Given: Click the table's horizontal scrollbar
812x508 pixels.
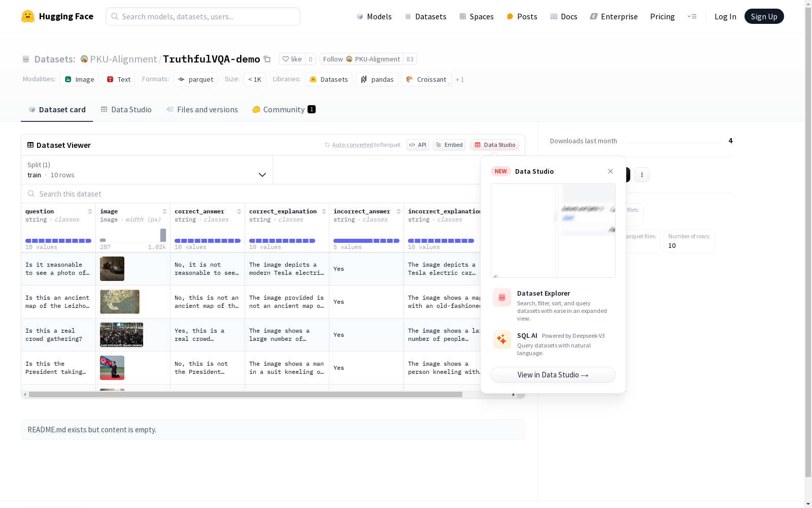Looking at the screenshot, I should click(246, 394).
